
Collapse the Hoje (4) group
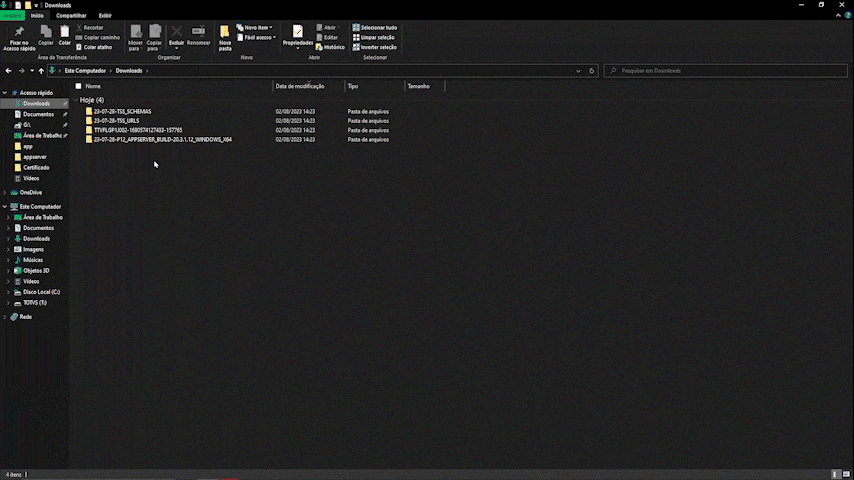(x=76, y=100)
